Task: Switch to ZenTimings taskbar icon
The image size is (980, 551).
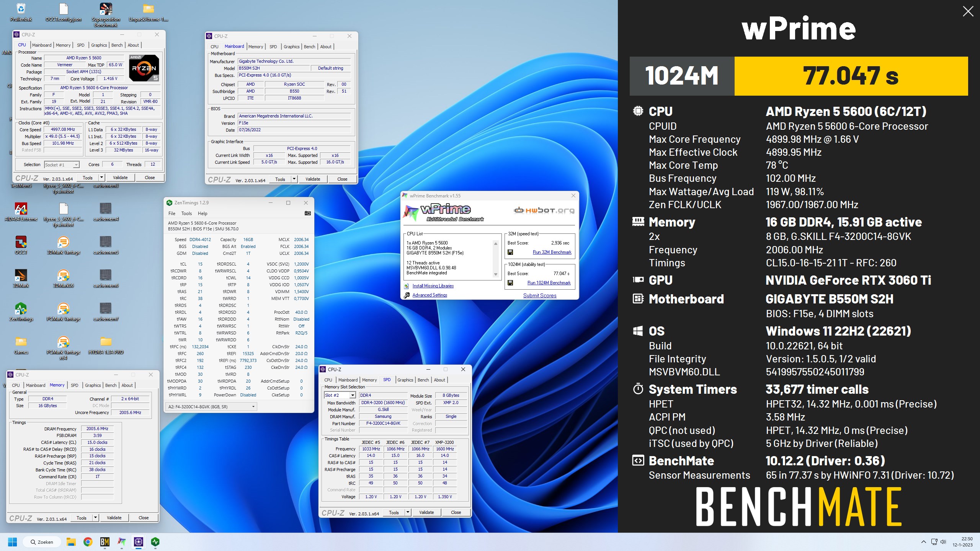Action: coord(155,542)
